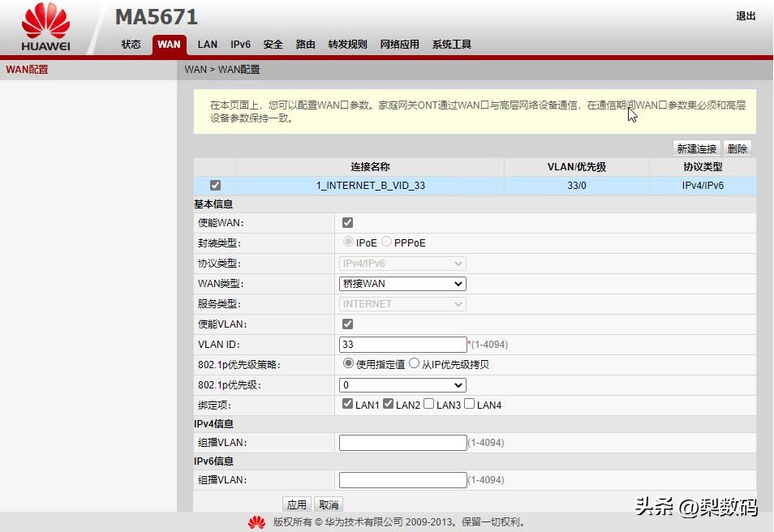
Task: Click the 新建连接 button
Action: pos(695,148)
